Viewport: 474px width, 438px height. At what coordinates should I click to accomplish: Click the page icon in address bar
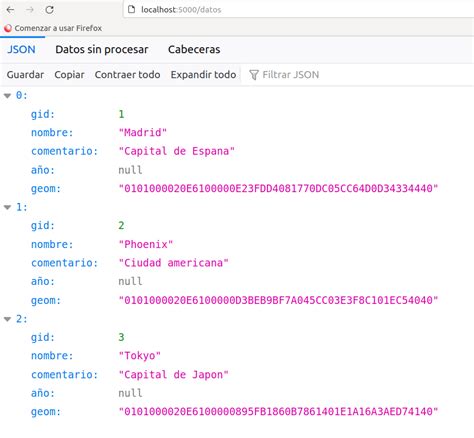pyautogui.click(x=132, y=9)
